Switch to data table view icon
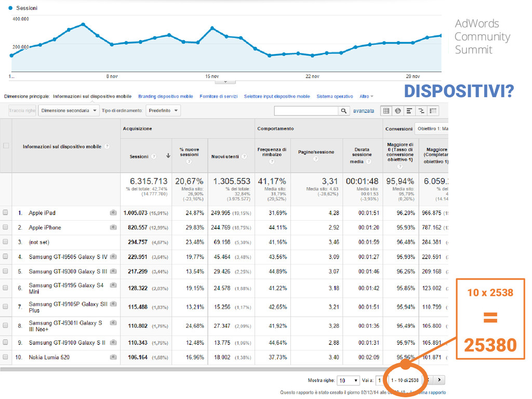Viewport: 532px width, 399px height. pyautogui.click(x=386, y=111)
